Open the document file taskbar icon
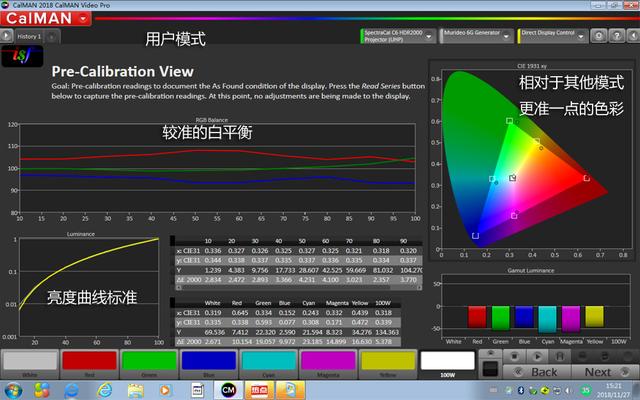Viewport: 640px width, 400px height. pos(198,390)
